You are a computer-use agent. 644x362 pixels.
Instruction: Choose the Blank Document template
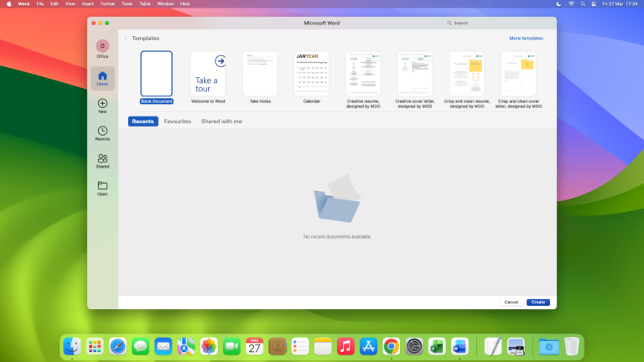click(x=157, y=74)
